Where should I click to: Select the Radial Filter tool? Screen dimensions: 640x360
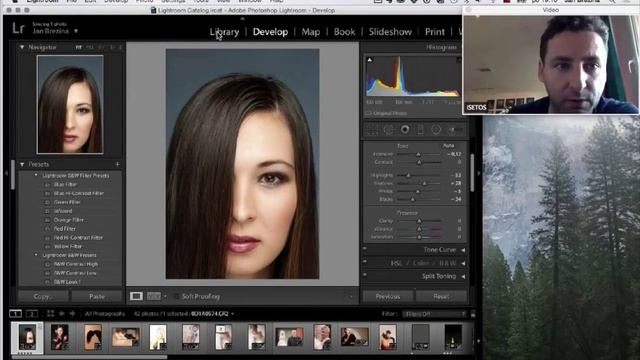click(x=436, y=129)
